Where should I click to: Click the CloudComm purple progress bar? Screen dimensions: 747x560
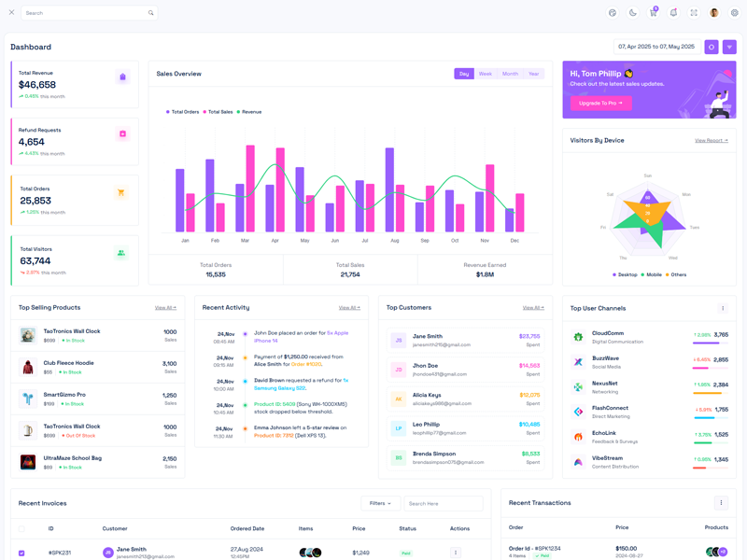[711, 343]
